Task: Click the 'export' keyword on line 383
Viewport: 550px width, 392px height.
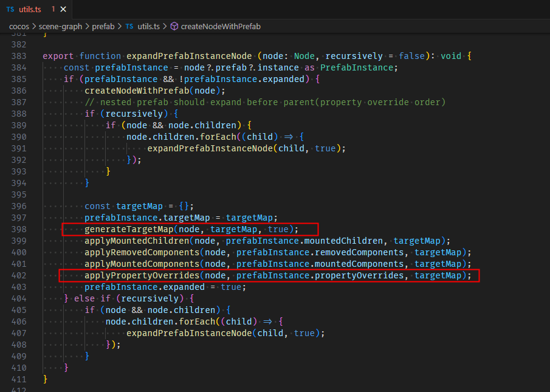Action: point(58,56)
